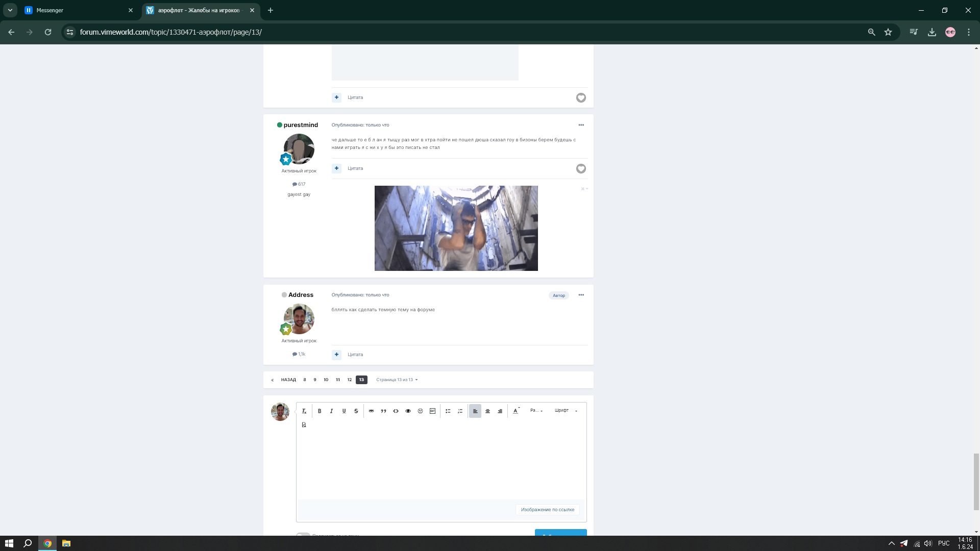Open the emoji picker in the editor

420,411
